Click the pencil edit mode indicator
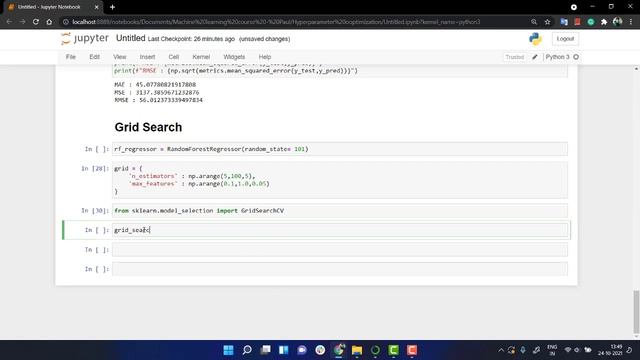 (x=535, y=57)
